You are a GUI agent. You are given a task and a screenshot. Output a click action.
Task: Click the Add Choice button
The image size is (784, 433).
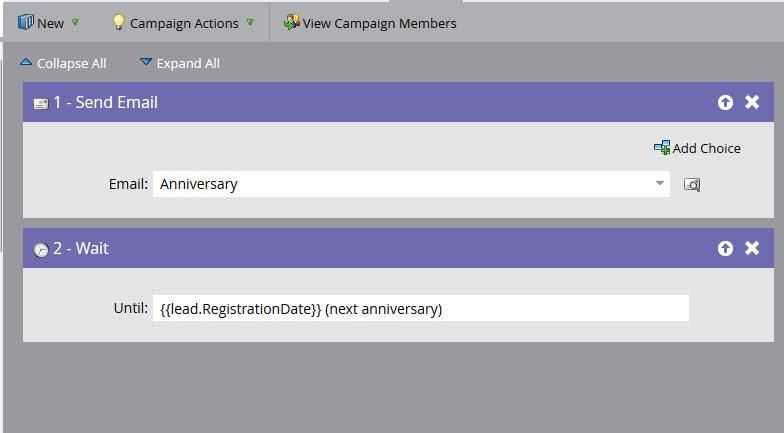coord(706,148)
